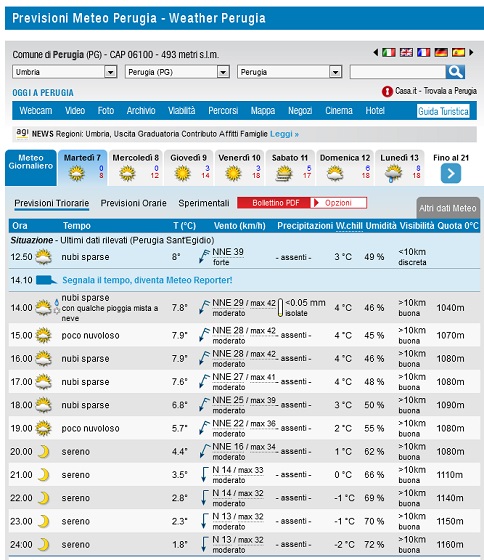Screen dimensions: 484x560
Task: Open the Video menu item
Action: 75,111
